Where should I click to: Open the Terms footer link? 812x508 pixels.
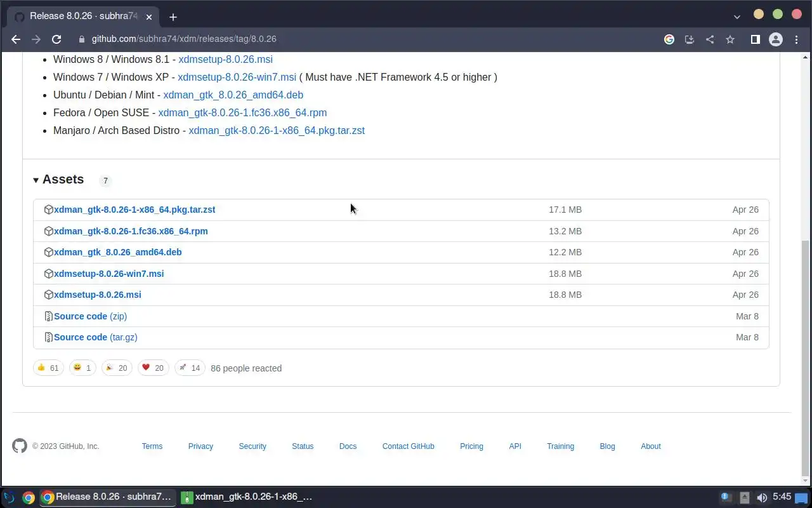pyautogui.click(x=152, y=446)
